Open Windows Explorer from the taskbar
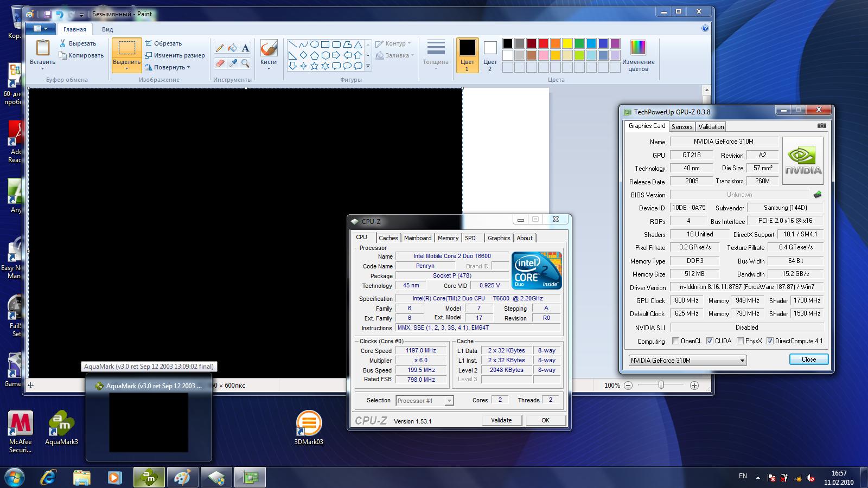 (81, 478)
